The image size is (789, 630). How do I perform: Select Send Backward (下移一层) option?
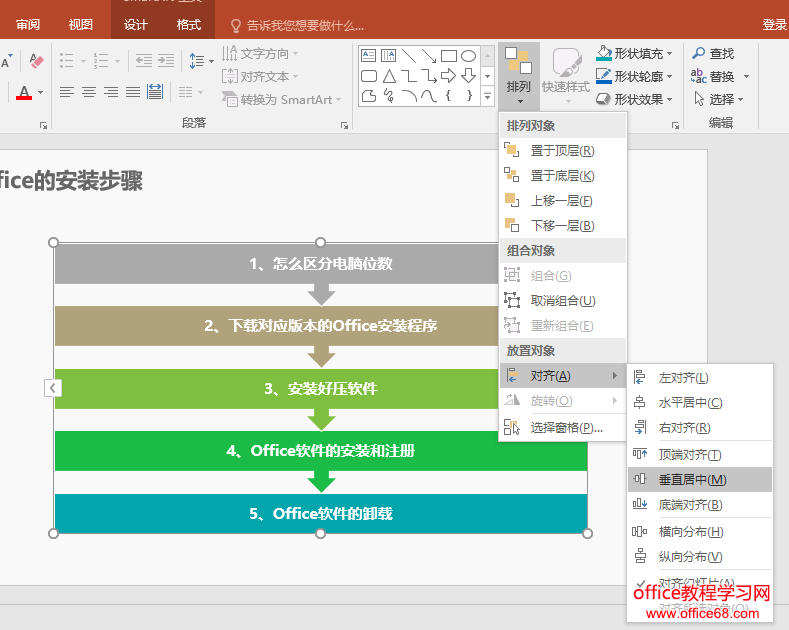563,225
